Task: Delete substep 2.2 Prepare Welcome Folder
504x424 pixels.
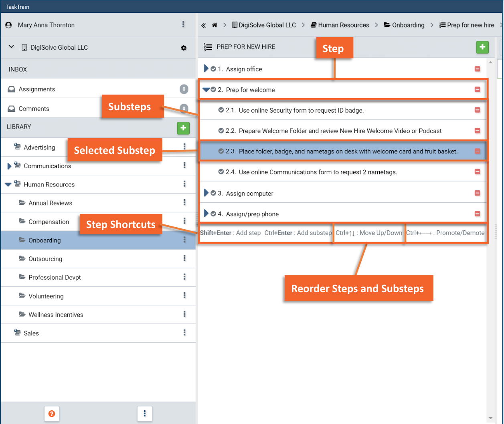Action: pos(477,131)
